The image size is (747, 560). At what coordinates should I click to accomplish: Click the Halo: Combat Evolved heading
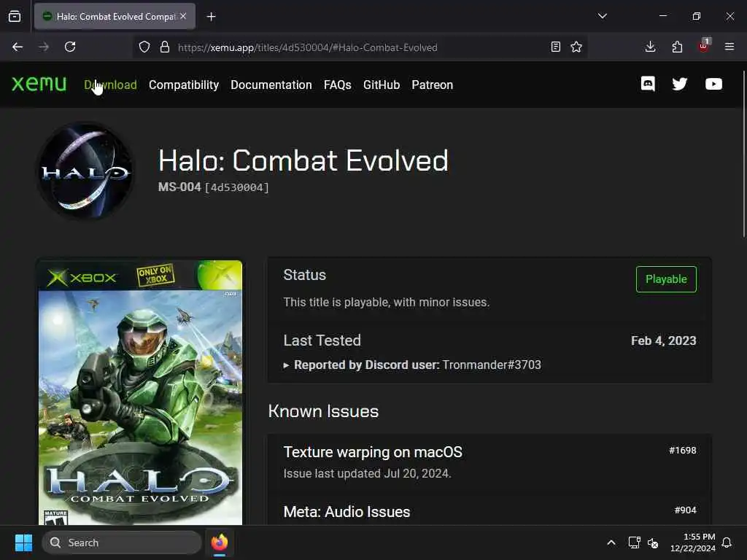click(x=303, y=160)
